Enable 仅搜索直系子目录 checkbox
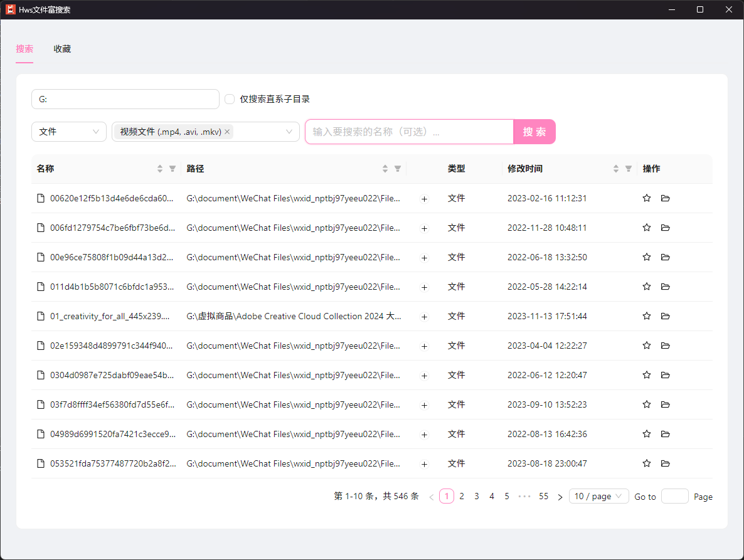This screenshot has height=560, width=744. [x=230, y=99]
